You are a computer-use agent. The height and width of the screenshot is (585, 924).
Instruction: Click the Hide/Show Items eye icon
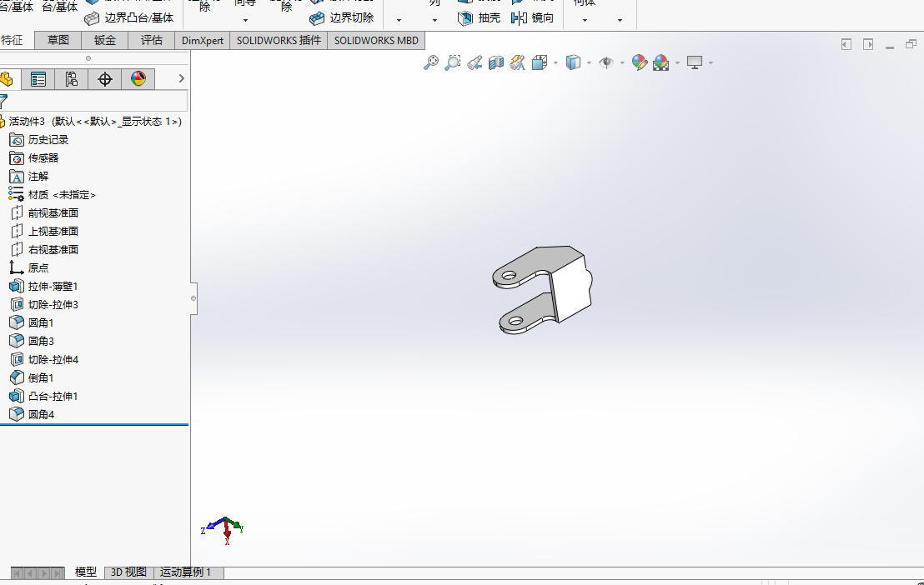pyautogui.click(x=605, y=62)
